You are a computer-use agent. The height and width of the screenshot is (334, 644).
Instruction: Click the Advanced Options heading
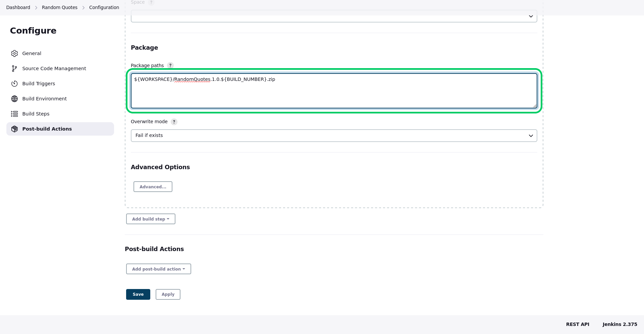(x=160, y=167)
